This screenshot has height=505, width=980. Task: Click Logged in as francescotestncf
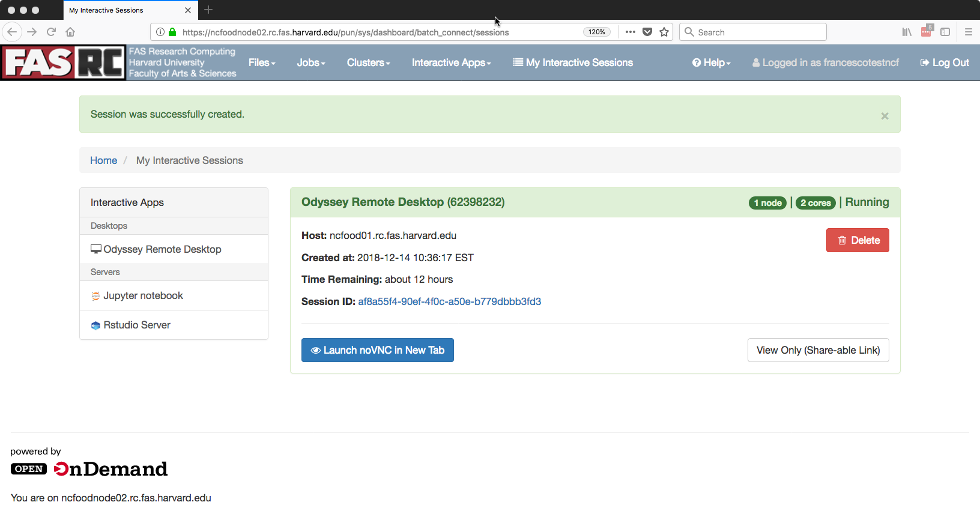click(826, 62)
